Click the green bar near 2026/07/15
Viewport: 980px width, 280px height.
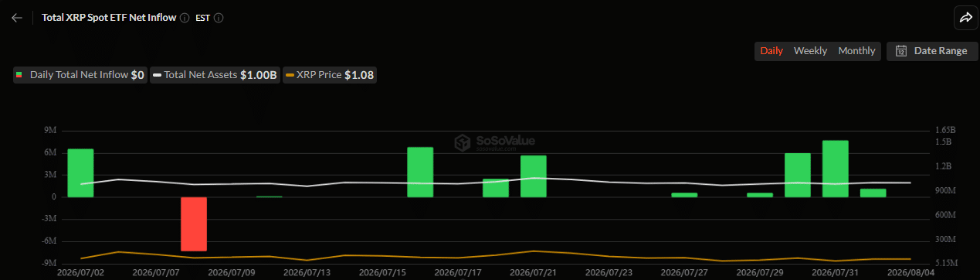[420, 172]
